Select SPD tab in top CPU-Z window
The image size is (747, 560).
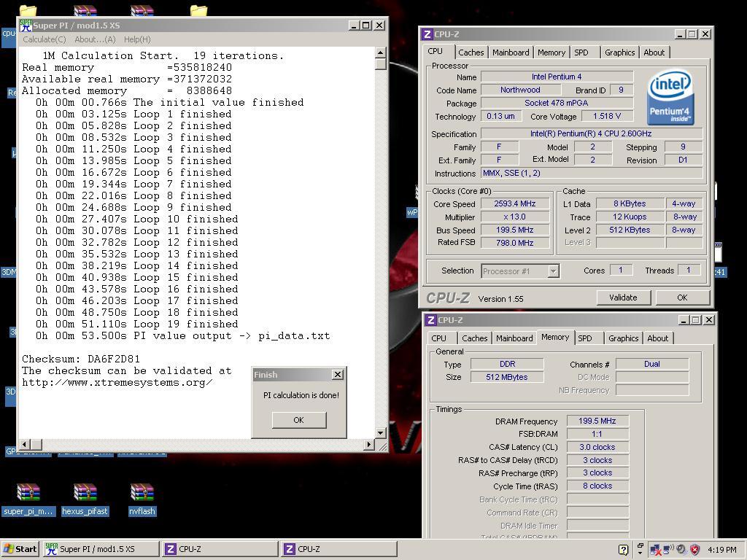click(x=581, y=52)
